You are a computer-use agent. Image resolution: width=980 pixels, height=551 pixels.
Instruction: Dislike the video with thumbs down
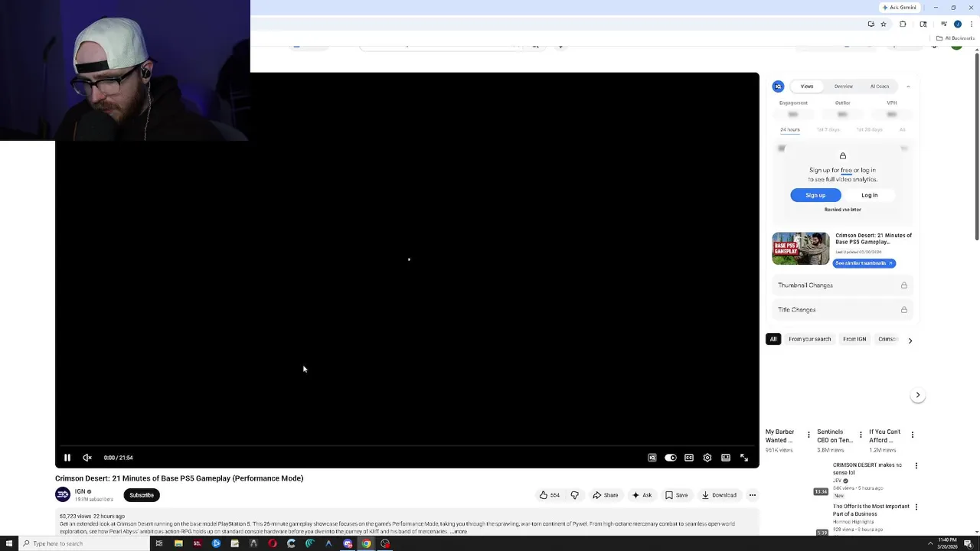click(574, 495)
